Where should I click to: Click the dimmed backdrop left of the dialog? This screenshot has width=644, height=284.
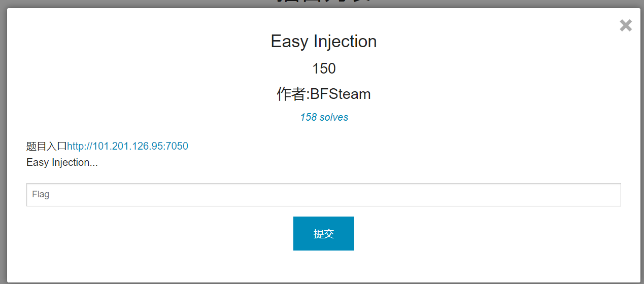pyautogui.click(x=3, y=142)
